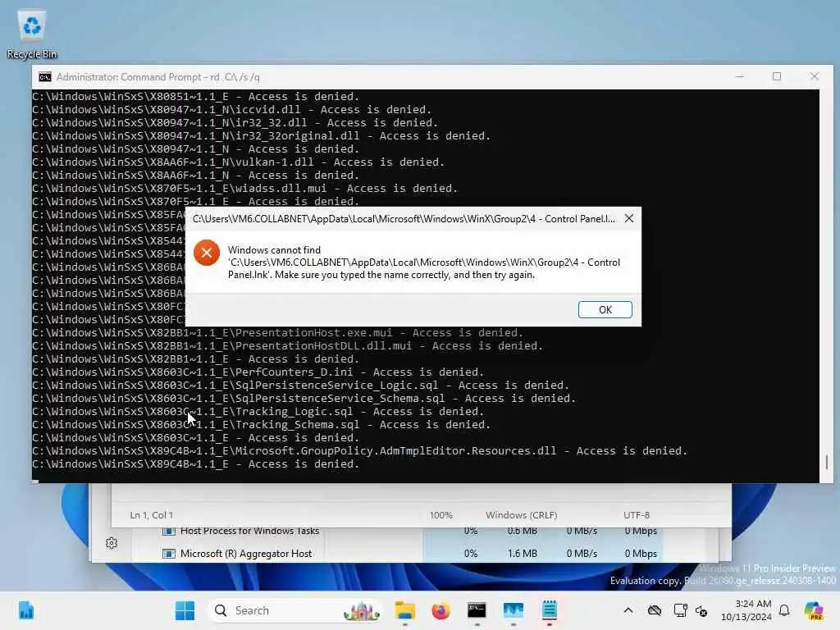Open Firefox from the taskbar
The height and width of the screenshot is (630, 840).
pyautogui.click(x=441, y=610)
